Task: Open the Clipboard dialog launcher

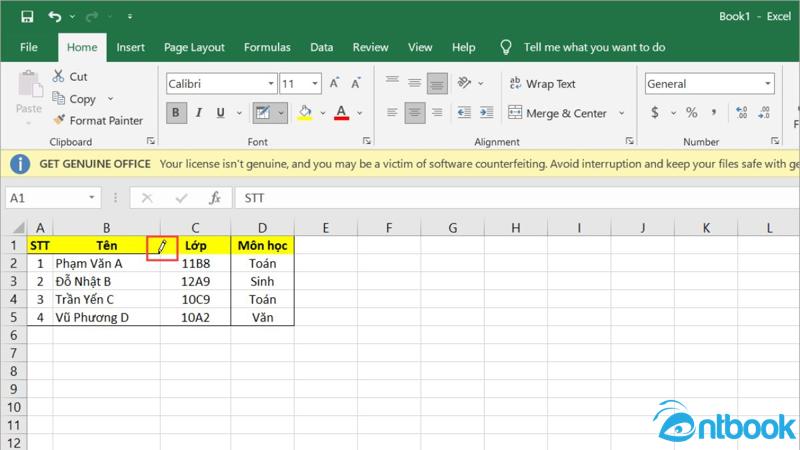Action: click(x=151, y=141)
